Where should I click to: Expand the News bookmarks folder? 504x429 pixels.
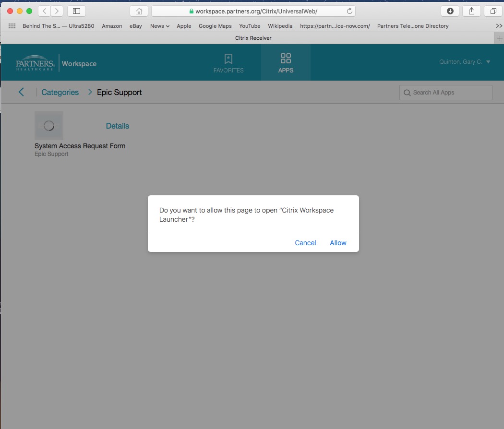coord(160,26)
